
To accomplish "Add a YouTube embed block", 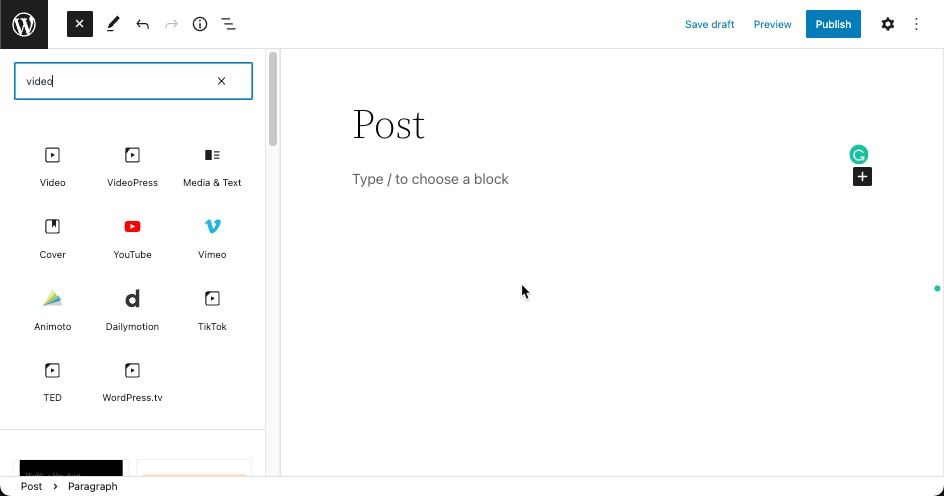I will (132, 237).
